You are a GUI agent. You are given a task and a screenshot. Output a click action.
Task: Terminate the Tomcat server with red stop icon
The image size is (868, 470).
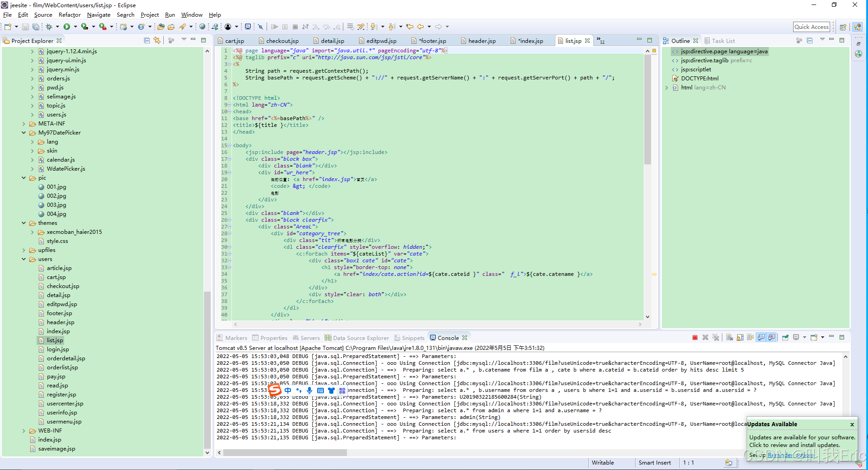point(695,338)
